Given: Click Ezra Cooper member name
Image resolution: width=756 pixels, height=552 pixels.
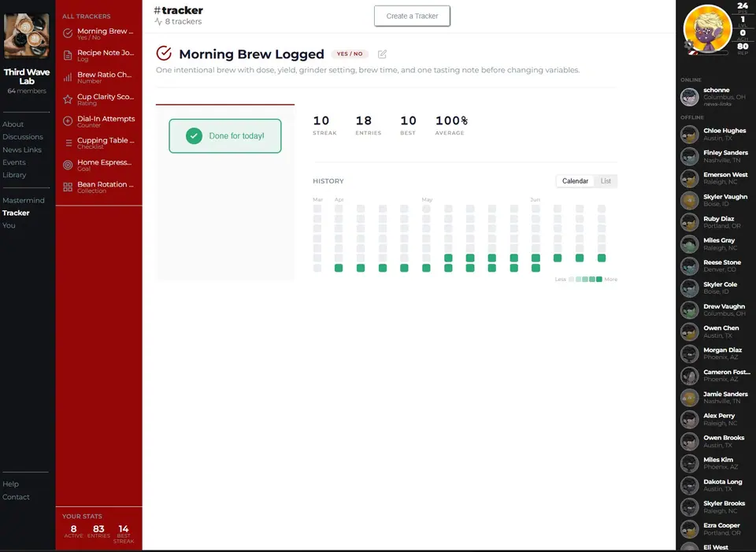Looking at the screenshot, I should (x=721, y=525).
